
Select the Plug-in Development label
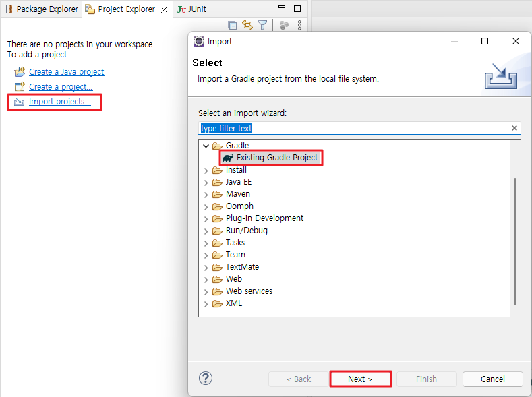click(264, 218)
